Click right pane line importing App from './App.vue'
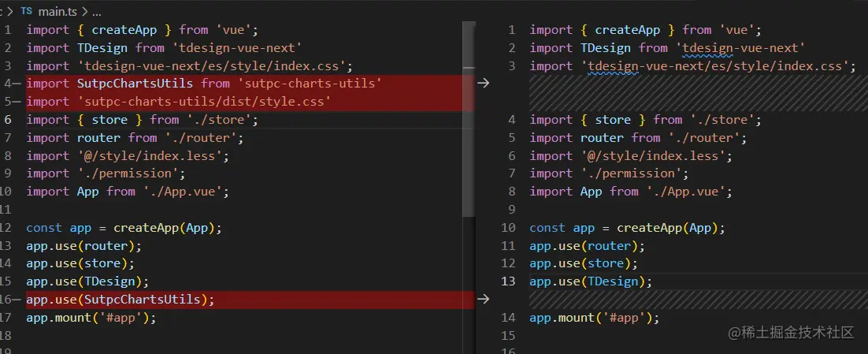This screenshot has height=354, width=868. pyautogui.click(x=631, y=192)
